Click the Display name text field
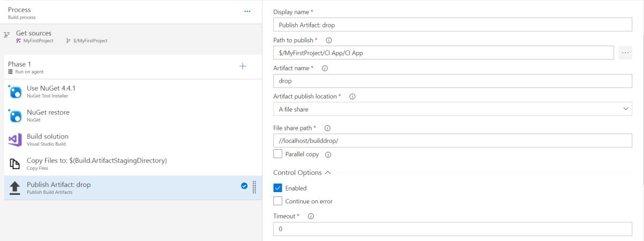644x241 pixels. pos(452,25)
